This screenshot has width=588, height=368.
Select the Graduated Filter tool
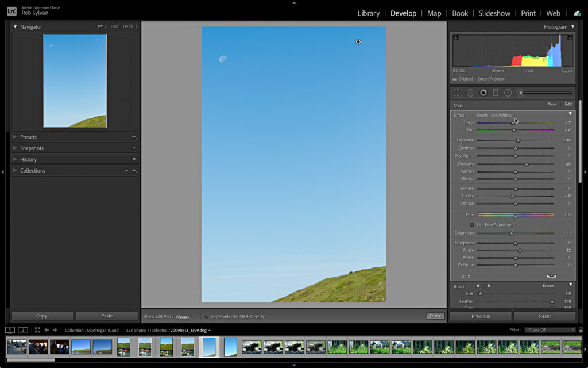(496, 93)
